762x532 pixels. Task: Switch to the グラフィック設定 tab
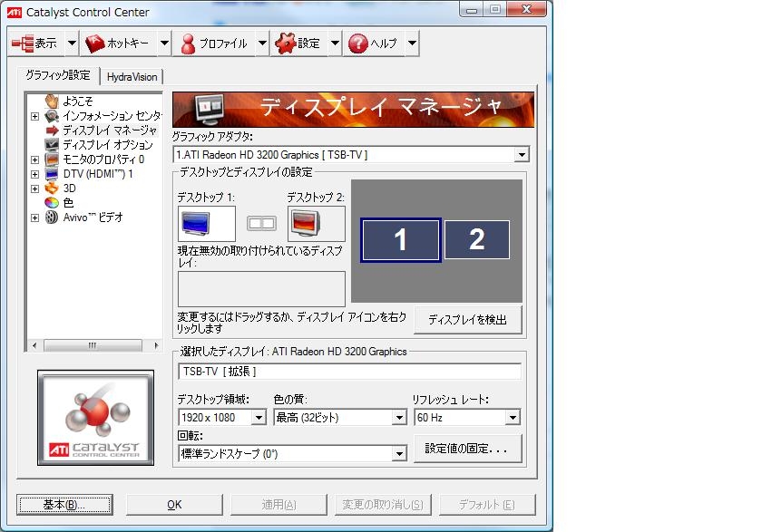(58, 75)
